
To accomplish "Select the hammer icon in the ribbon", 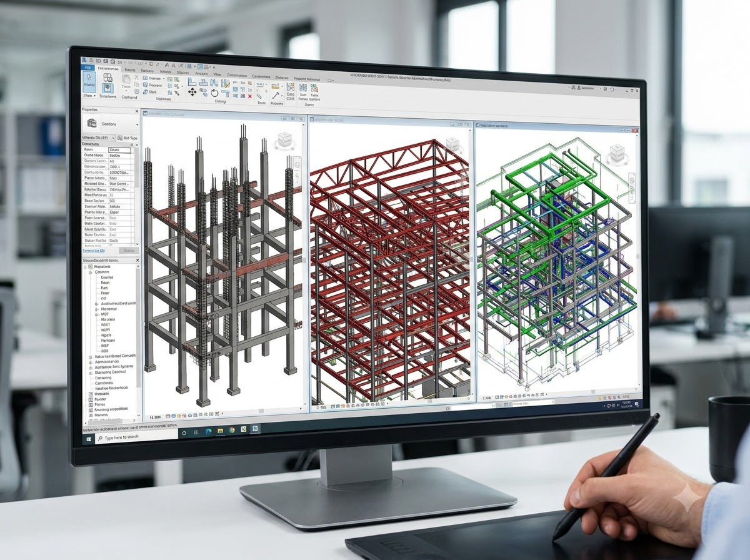I will point(276,95).
